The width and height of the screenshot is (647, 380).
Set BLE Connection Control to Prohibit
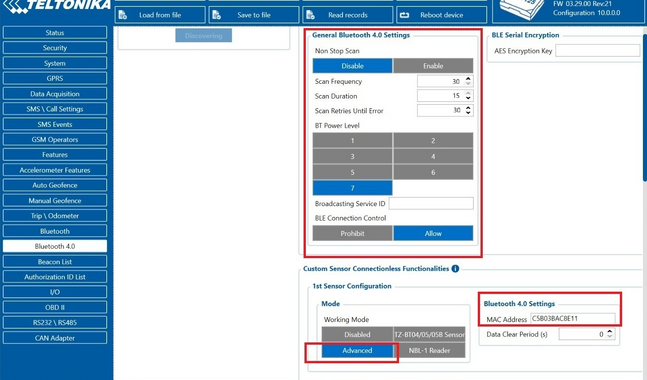pyautogui.click(x=352, y=234)
